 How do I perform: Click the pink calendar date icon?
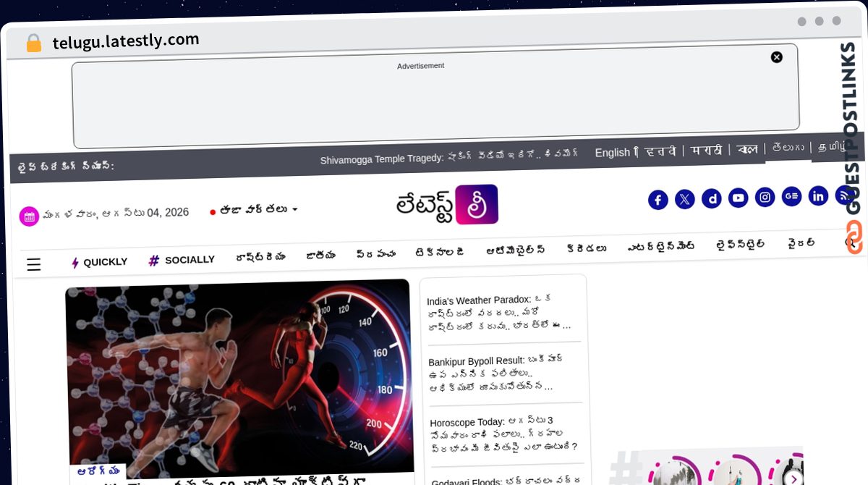29,216
